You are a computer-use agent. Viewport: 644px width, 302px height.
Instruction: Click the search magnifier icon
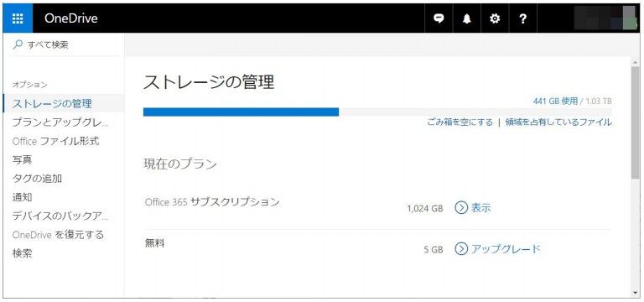pos(18,44)
